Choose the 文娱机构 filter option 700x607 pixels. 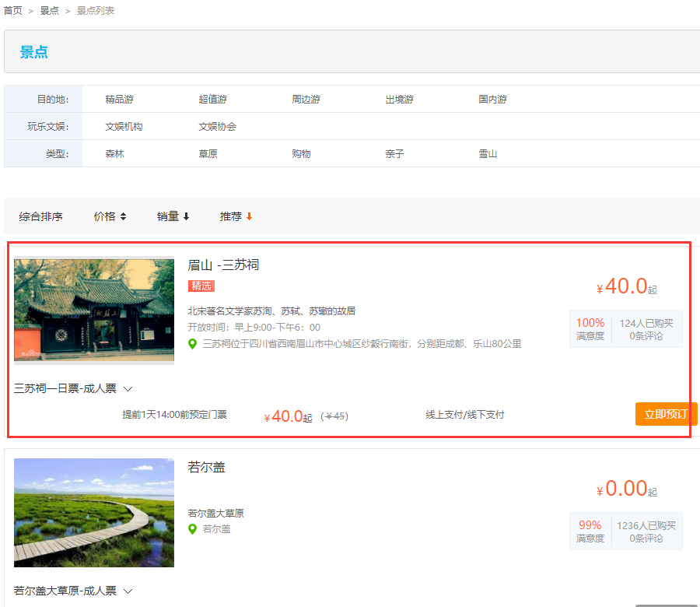(x=124, y=127)
